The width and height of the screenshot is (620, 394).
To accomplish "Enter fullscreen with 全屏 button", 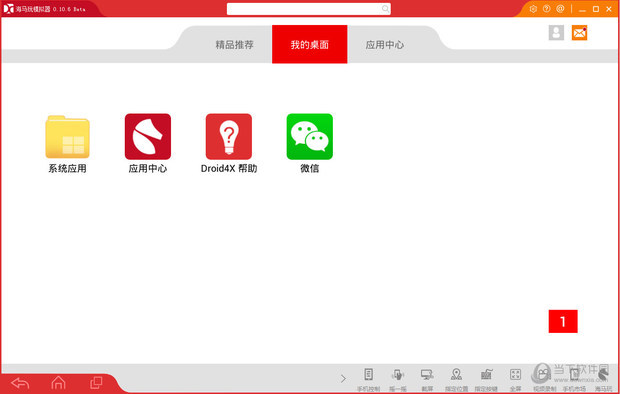I will tap(515, 379).
